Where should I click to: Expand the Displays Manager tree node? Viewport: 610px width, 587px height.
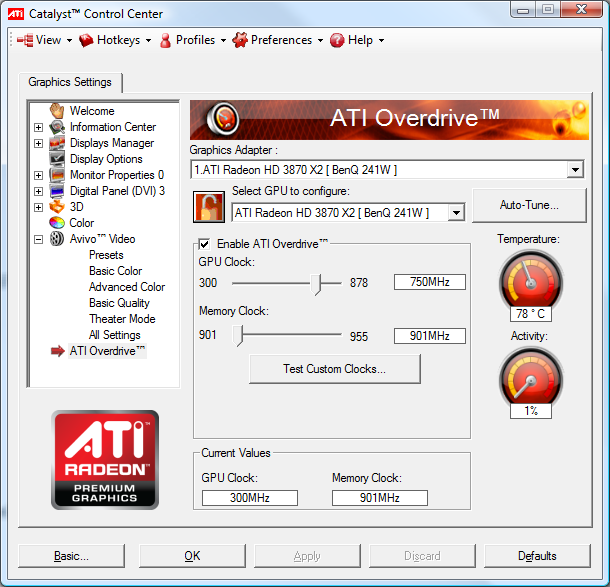point(38,143)
